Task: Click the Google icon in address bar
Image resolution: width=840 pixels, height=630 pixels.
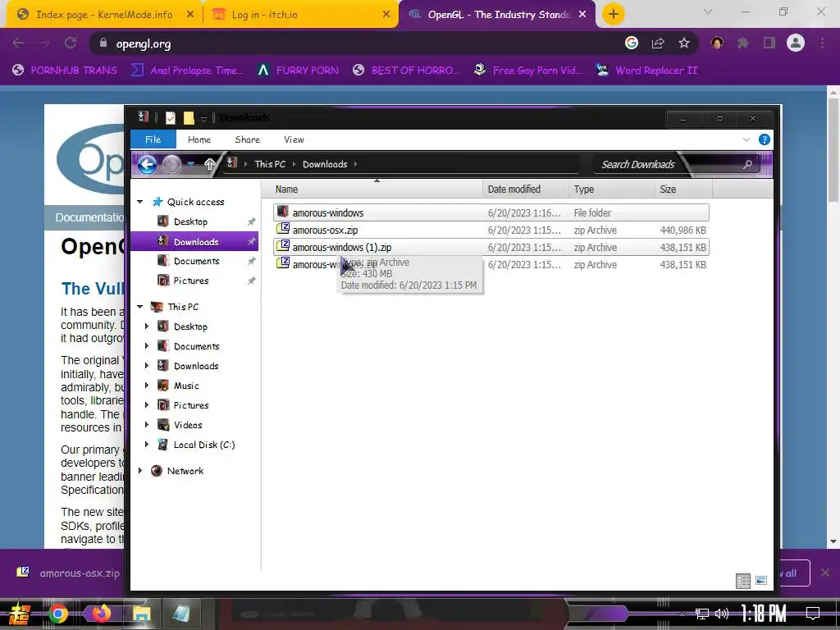Action: (632, 43)
